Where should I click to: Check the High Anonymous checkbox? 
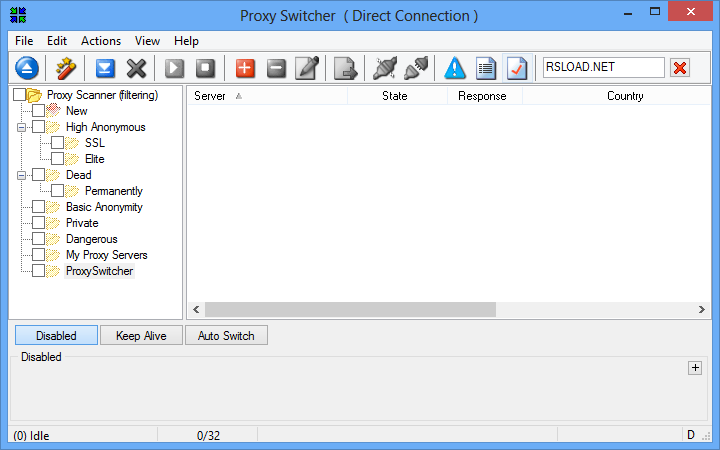pyautogui.click(x=39, y=127)
